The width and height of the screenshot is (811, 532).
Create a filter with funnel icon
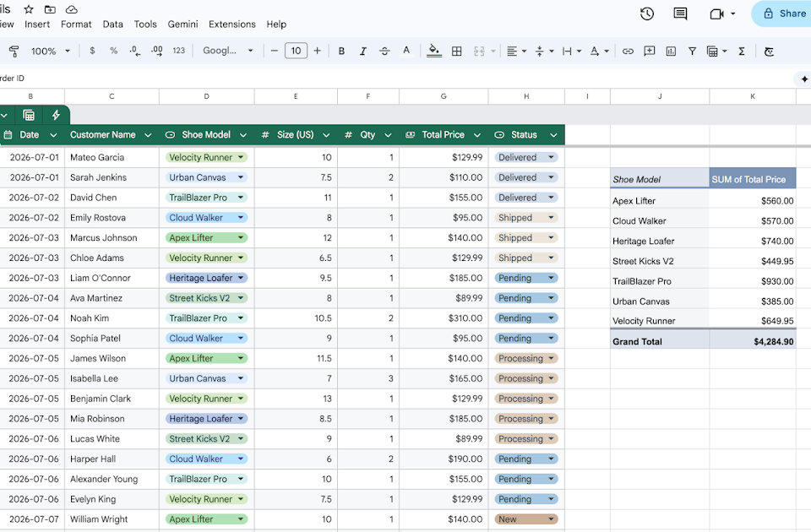[x=692, y=52]
